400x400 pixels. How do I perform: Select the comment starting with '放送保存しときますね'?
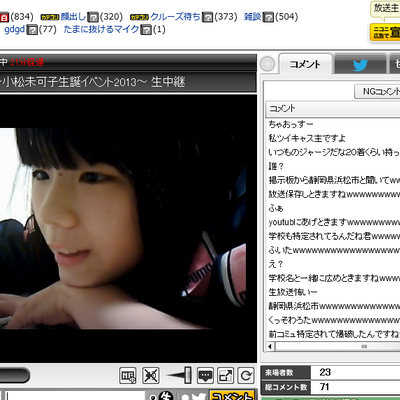(334, 194)
